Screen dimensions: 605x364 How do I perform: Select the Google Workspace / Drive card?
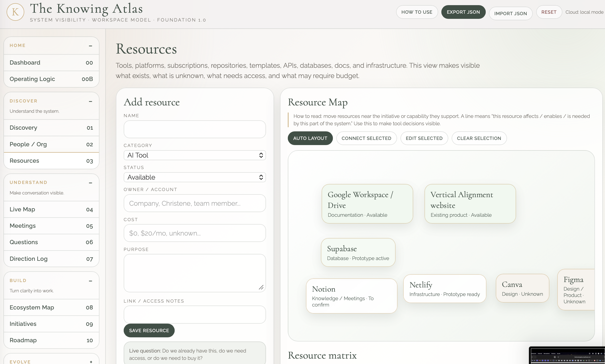tap(367, 204)
